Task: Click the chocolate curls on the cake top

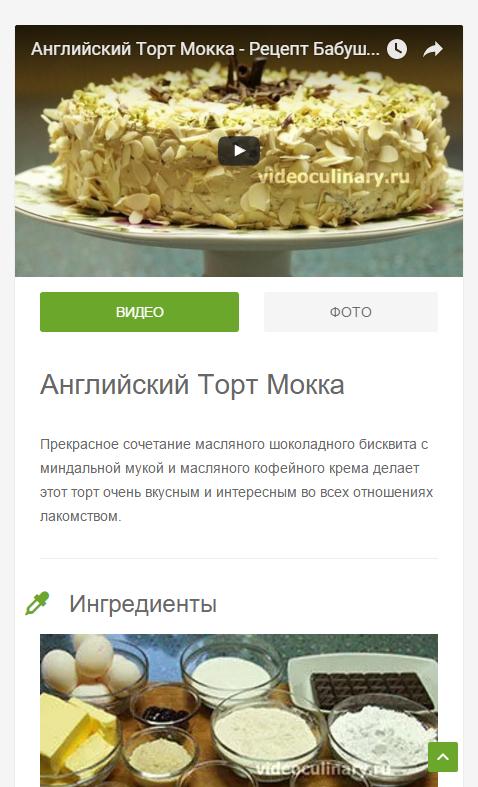Action: (246, 79)
